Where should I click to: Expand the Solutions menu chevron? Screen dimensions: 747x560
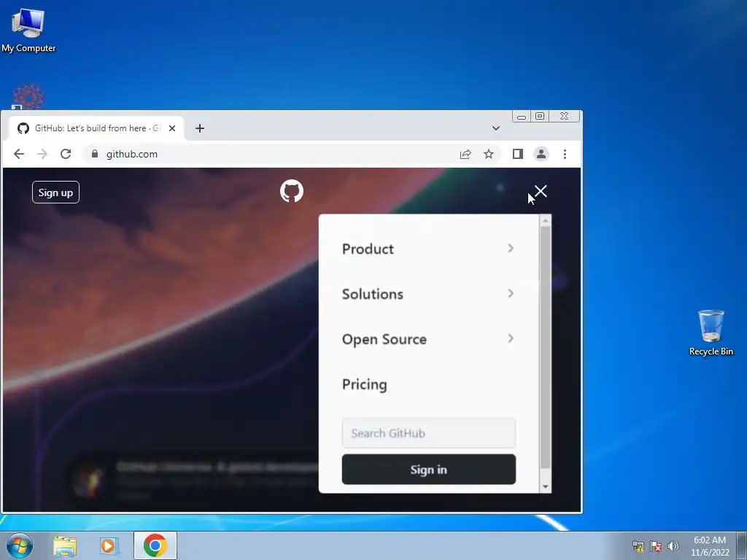[511, 293]
